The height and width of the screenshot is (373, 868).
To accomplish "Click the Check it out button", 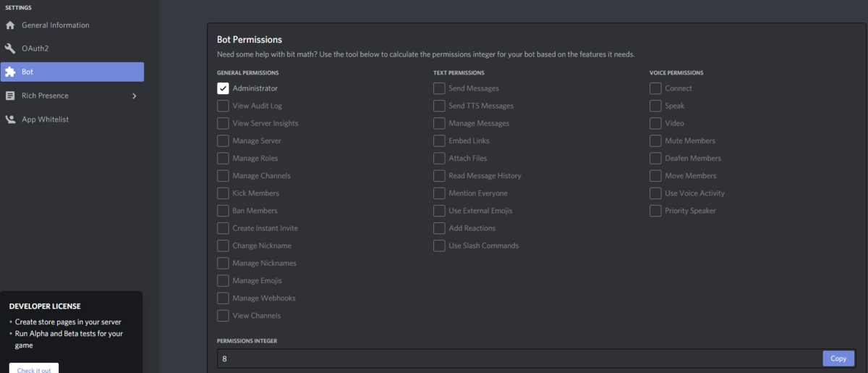I will click(x=34, y=369).
